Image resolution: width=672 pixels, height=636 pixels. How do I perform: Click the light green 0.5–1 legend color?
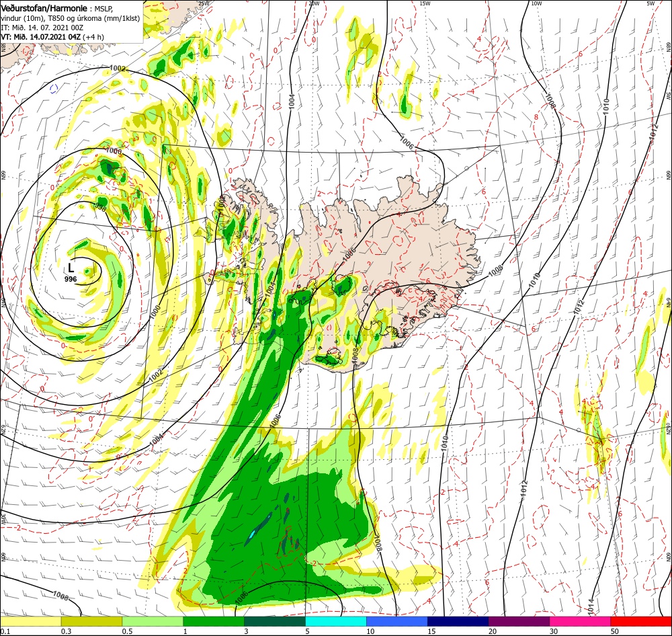[153, 621]
